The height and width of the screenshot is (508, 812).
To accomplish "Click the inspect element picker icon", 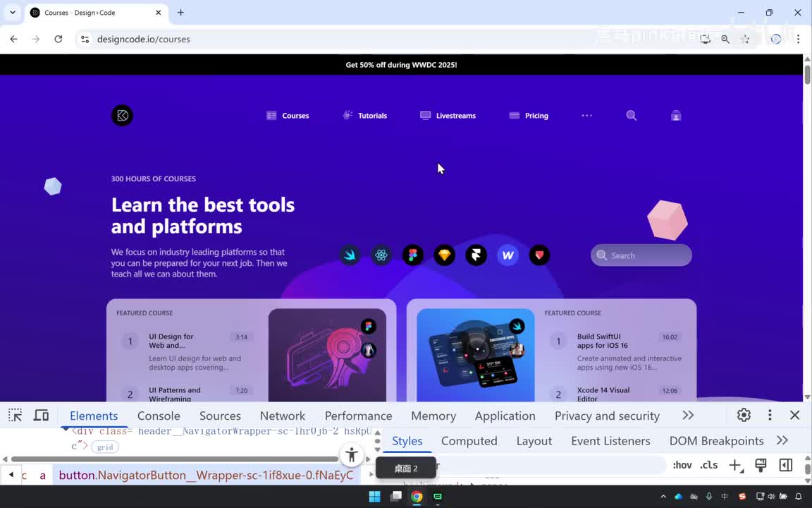I will click(15, 415).
